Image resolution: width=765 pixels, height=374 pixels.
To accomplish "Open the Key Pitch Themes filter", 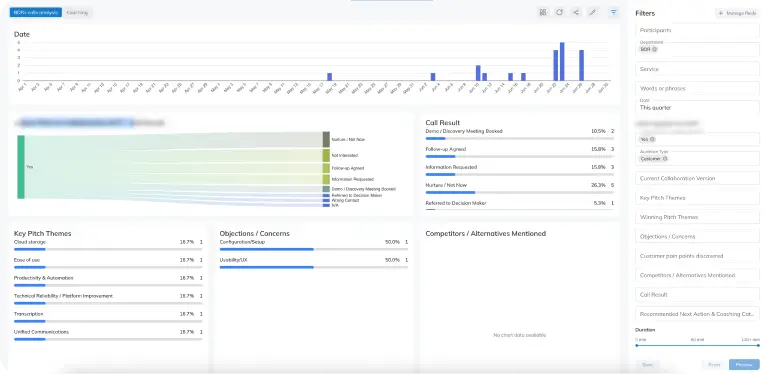I will [697, 198].
